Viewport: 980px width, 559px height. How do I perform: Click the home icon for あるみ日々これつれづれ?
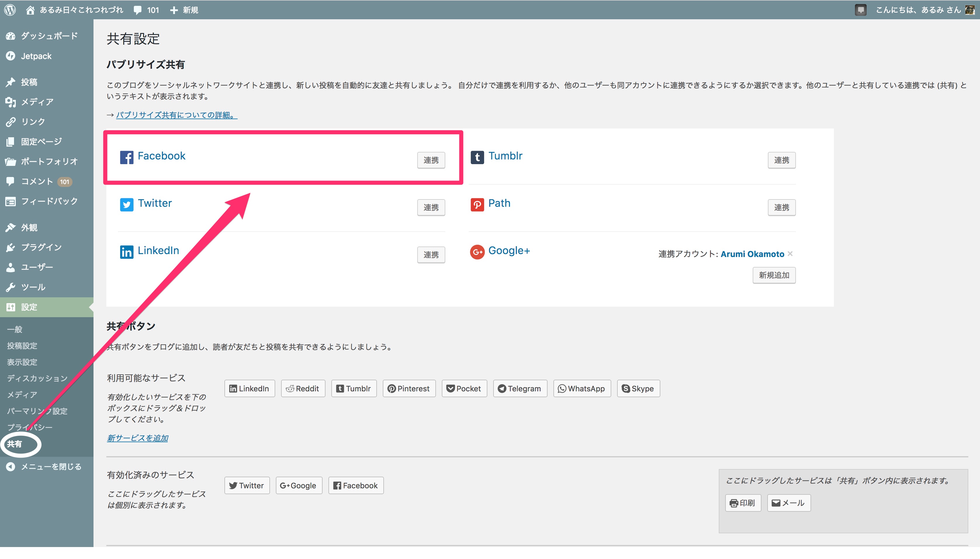[x=30, y=10]
